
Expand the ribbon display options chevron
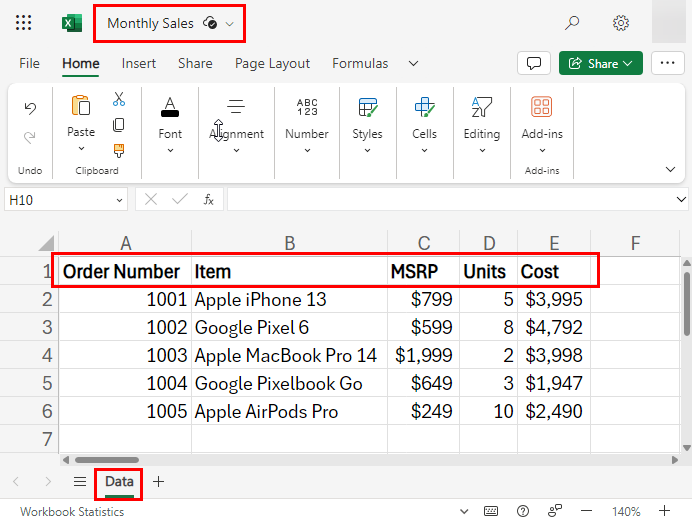coord(670,170)
